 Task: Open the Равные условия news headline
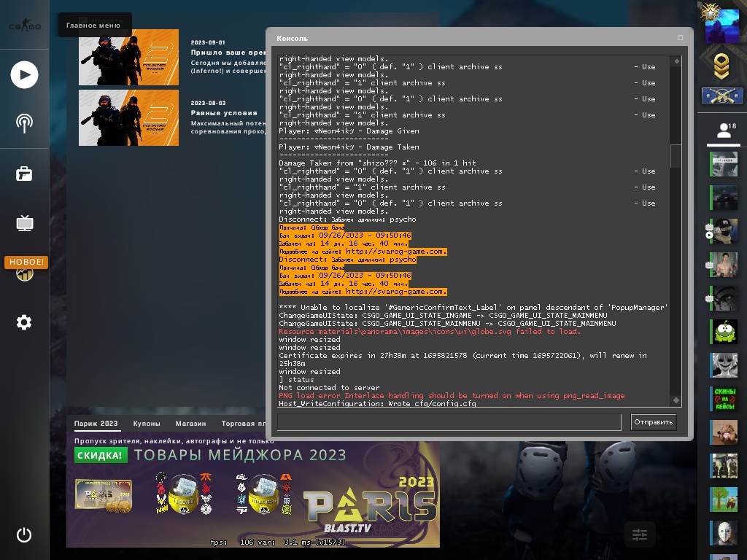click(224, 113)
